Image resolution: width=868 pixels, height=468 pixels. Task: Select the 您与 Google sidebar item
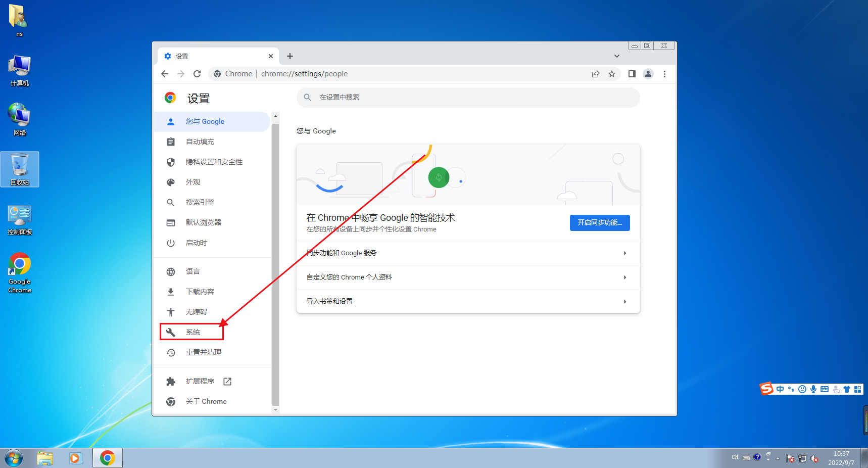click(212, 121)
